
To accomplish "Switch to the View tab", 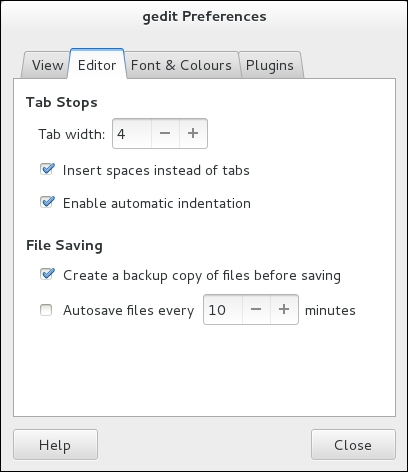I will tap(47, 65).
